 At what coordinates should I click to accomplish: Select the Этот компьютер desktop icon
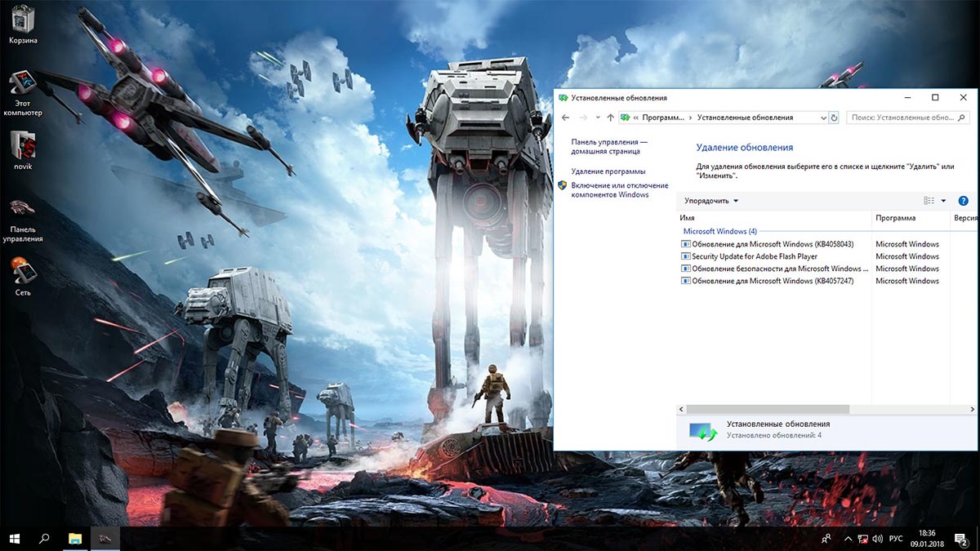pos(23,92)
